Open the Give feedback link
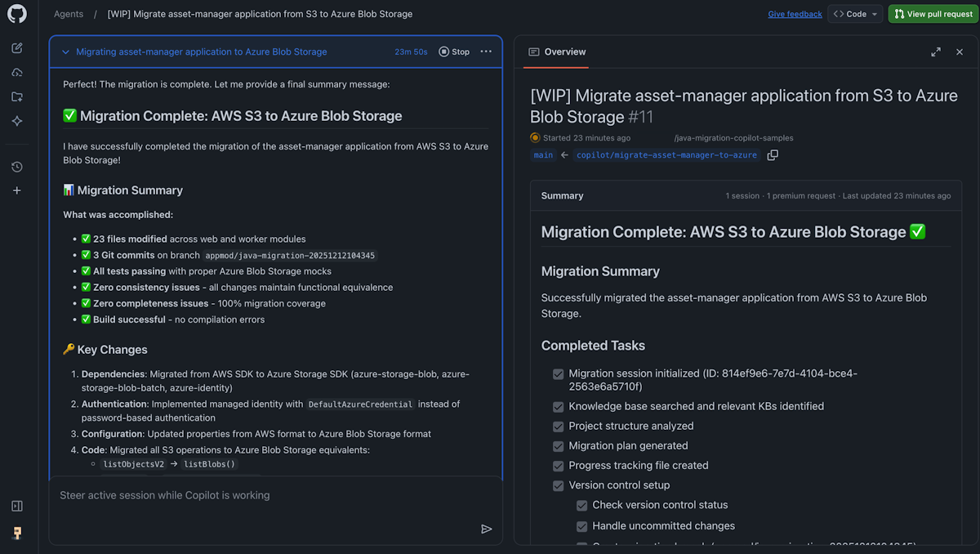980x554 pixels. [795, 14]
